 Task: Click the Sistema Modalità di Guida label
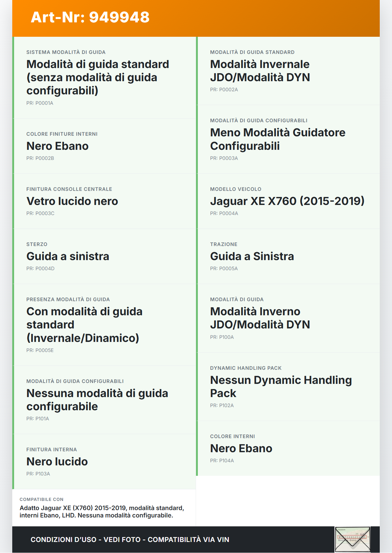(66, 52)
